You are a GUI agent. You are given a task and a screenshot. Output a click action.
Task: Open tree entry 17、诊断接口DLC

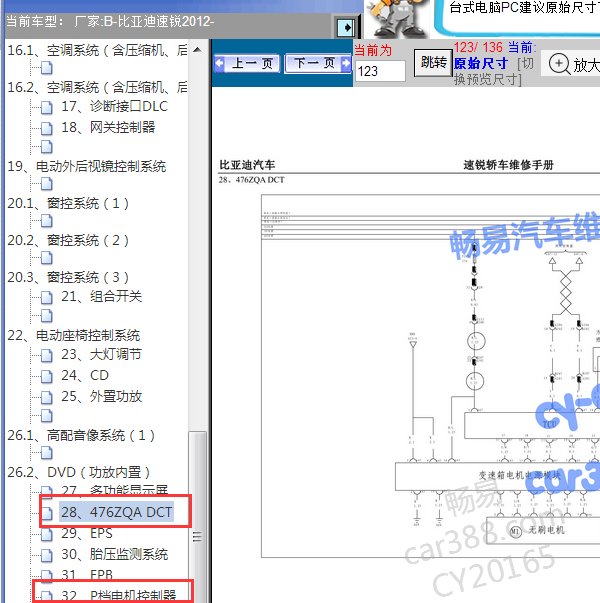click(x=114, y=107)
